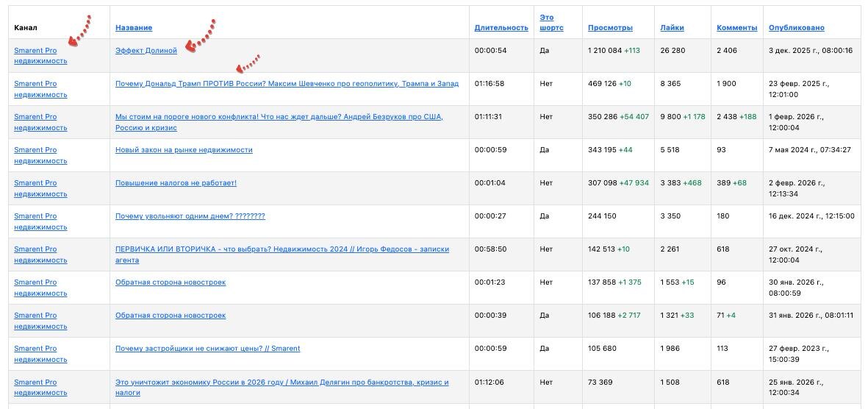Sort by Комменты column header
The image size is (868, 409).
coord(736,28)
